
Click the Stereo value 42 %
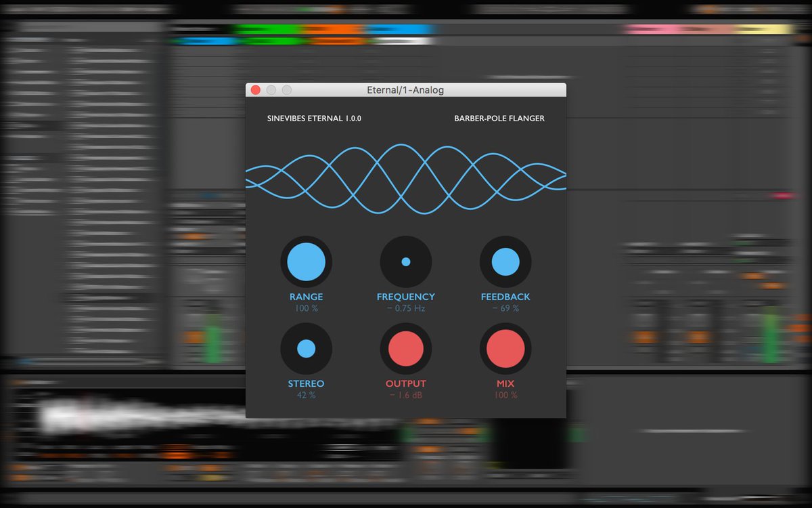(x=306, y=396)
